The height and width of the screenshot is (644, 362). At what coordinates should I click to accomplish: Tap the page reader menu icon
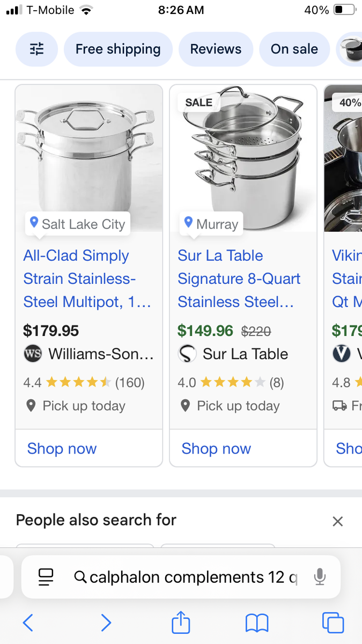(x=46, y=577)
